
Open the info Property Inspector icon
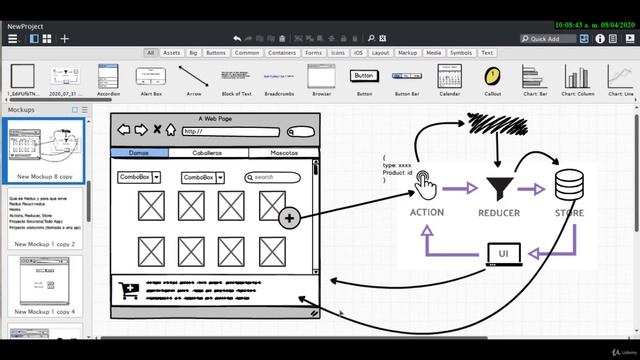(x=600, y=38)
